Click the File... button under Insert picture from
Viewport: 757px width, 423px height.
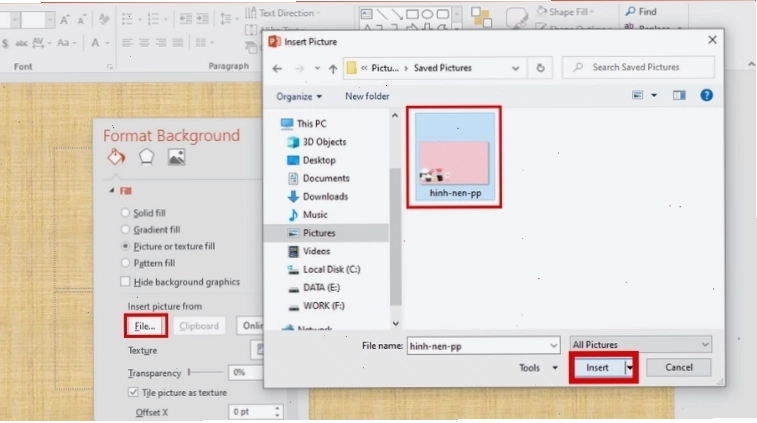145,326
